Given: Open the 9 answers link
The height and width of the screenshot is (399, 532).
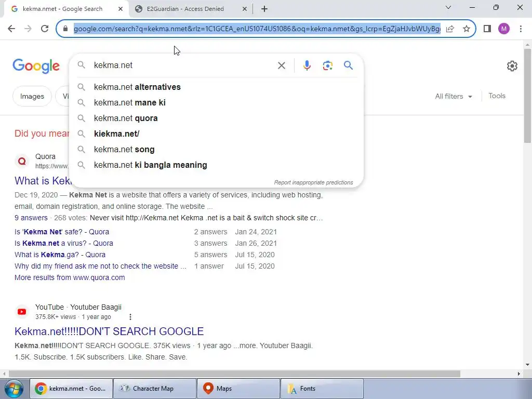Looking at the screenshot, I should (x=31, y=218).
